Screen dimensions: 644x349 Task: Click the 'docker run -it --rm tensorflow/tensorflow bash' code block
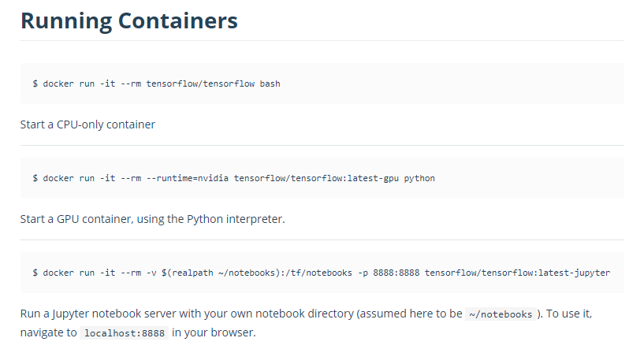[x=322, y=84]
